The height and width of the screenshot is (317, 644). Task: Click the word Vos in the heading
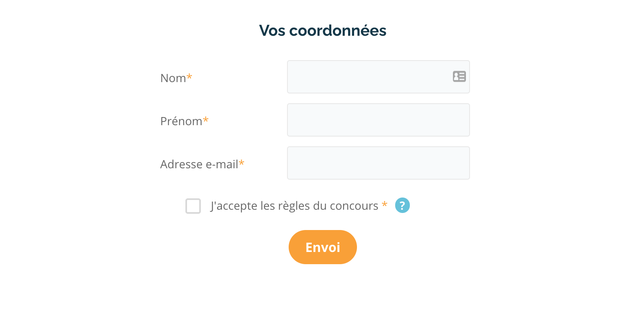(x=272, y=30)
